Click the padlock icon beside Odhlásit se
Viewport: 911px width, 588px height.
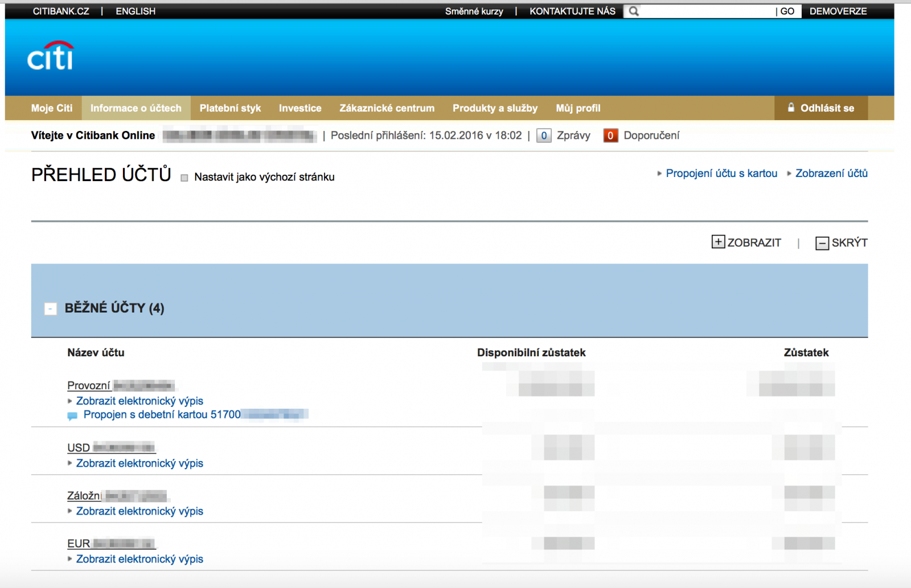(791, 108)
